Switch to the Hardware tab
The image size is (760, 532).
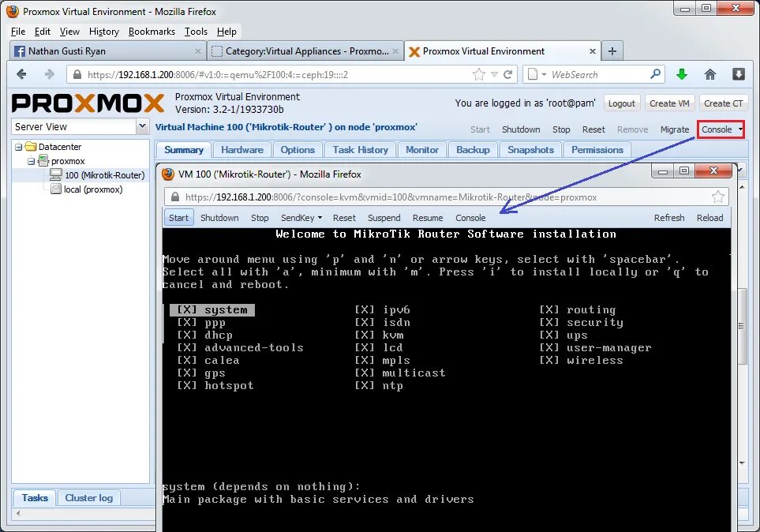point(241,150)
